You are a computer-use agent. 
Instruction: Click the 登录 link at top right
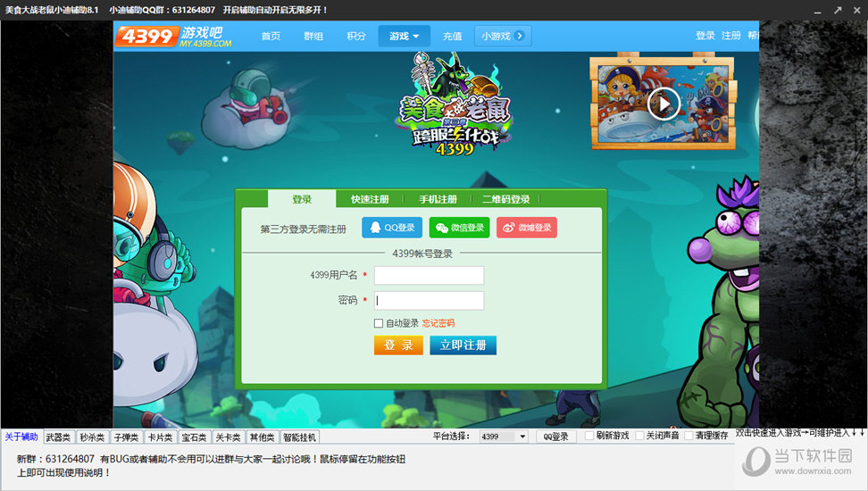705,36
